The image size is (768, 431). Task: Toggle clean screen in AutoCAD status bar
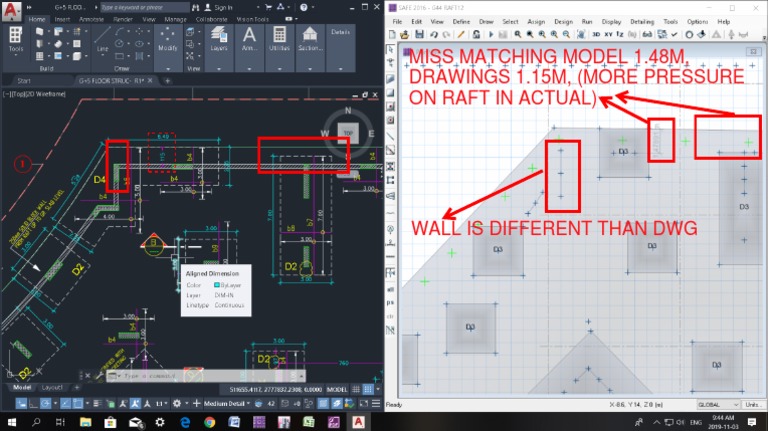click(x=364, y=404)
